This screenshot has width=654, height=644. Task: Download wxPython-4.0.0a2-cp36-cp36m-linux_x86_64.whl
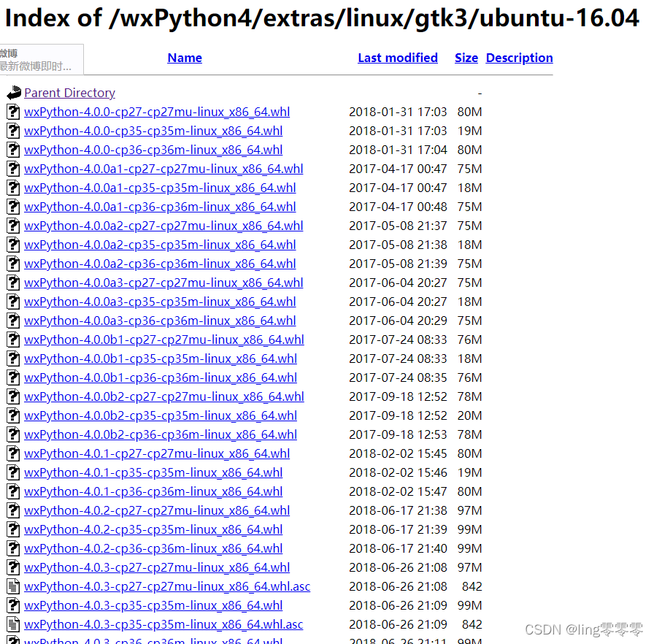[160, 264]
